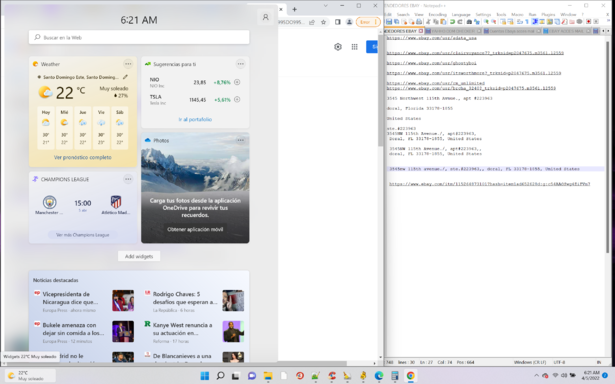
Task: Click the Replace icon in Notepad++ toolbar
Action: [x=477, y=22]
